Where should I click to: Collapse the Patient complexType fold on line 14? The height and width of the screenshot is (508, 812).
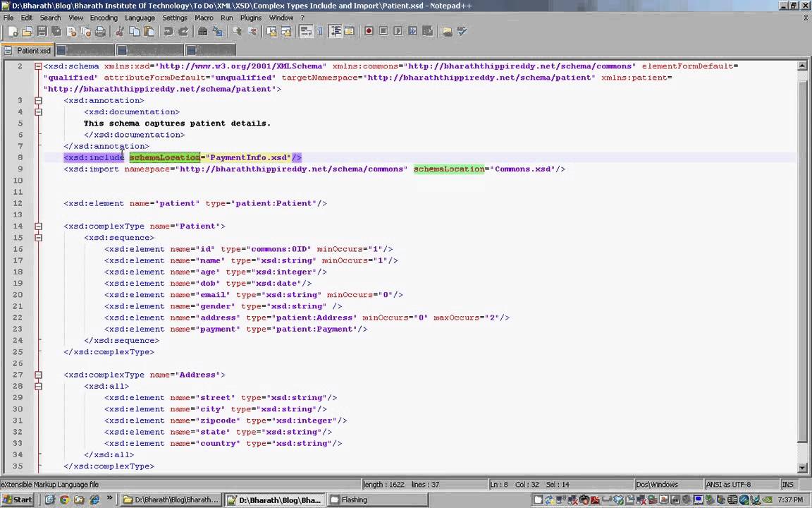coord(38,226)
